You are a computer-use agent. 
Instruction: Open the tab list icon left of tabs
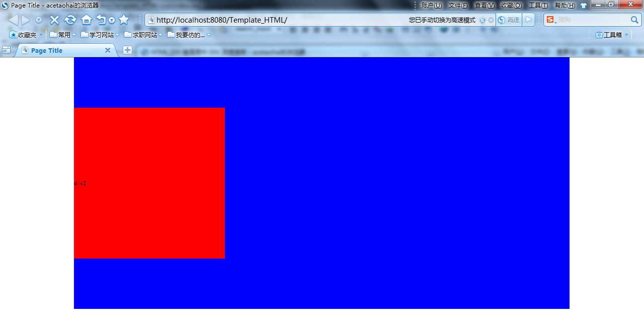(6, 50)
